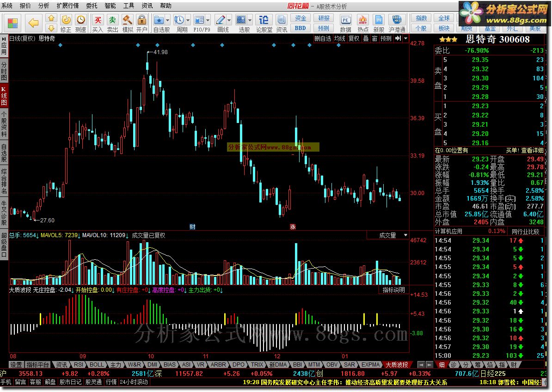The height and width of the screenshot is (392, 552).
Task: Open the 工具 menu
Action: 129,6
